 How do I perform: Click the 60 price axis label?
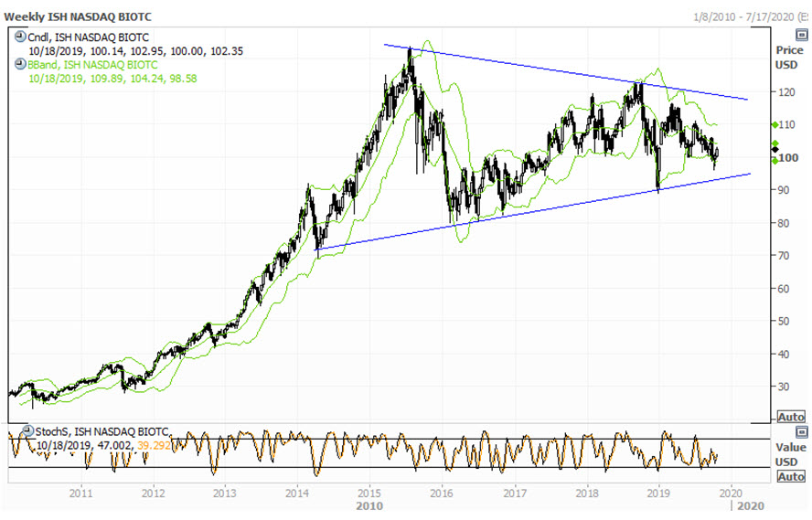click(x=784, y=289)
